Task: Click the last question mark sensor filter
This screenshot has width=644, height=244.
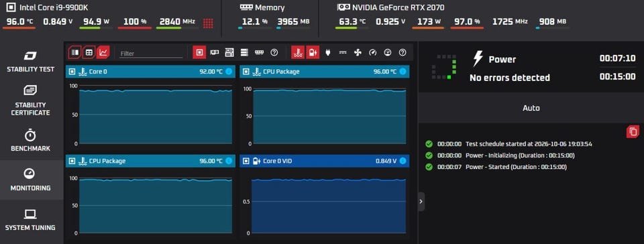Action: 402,52
